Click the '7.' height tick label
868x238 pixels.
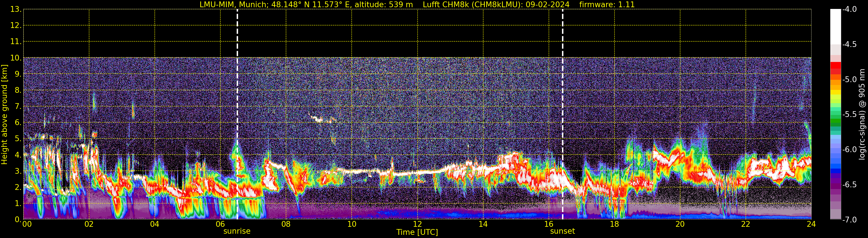pos(18,107)
